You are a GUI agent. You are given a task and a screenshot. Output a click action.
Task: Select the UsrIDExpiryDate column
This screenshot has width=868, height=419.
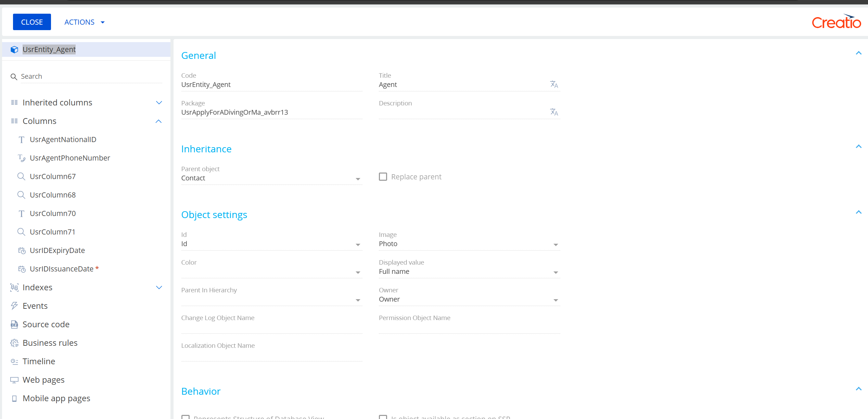coord(57,251)
